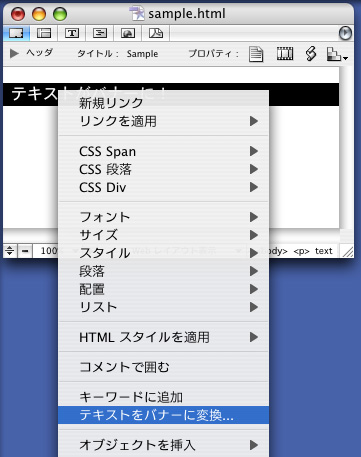Choose 新規リンク from the context menu
Viewport: 361px width, 457px height.
pyautogui.click(x=163, y=103)
